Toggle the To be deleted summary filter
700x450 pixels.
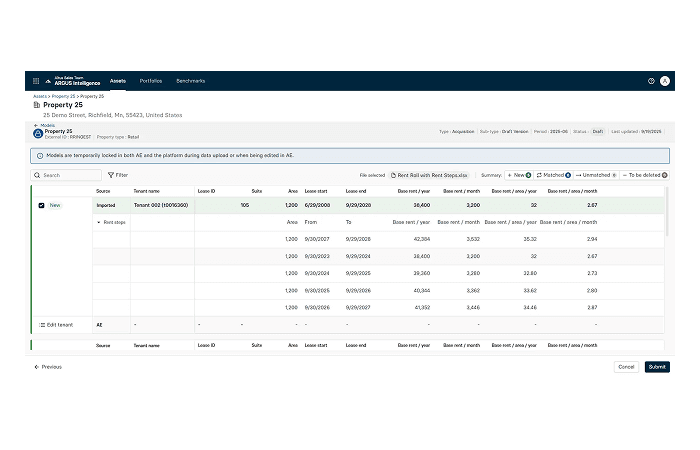644,175
